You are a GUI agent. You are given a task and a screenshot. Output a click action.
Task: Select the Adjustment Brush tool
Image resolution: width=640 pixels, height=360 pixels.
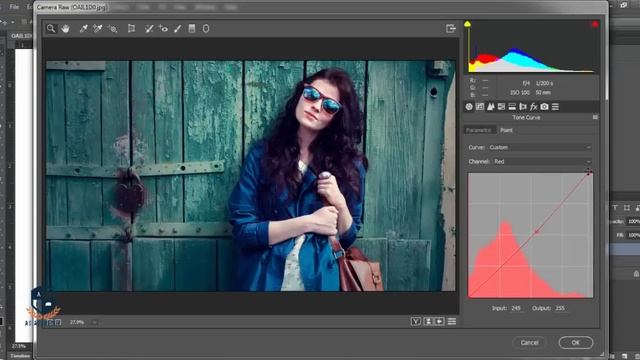178,29
